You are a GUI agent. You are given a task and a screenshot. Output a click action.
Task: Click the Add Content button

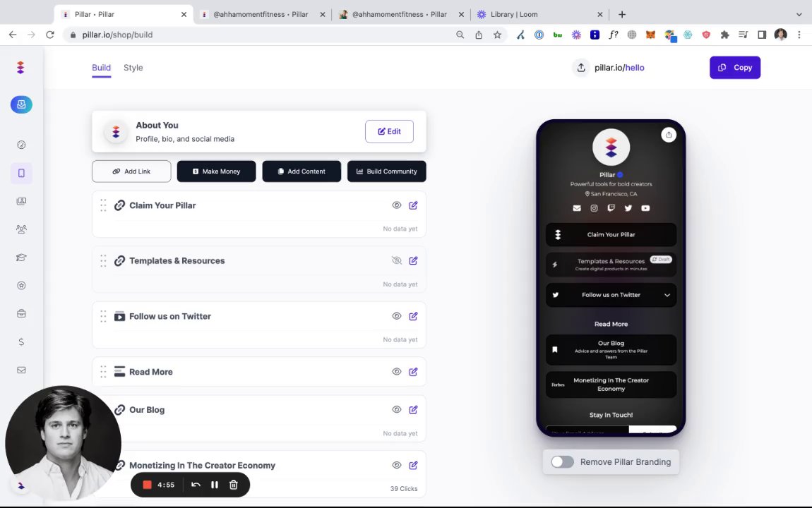click(301, 171)
